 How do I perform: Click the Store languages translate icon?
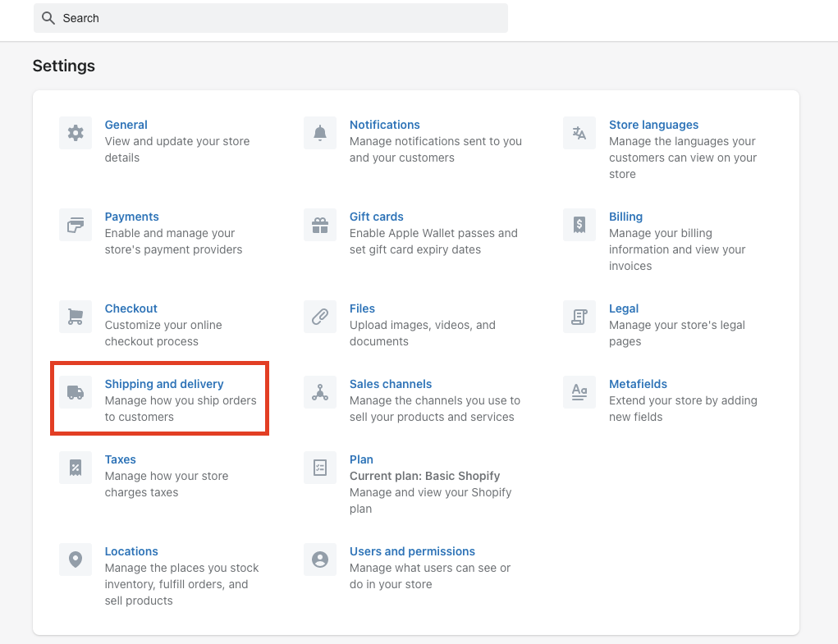[x=579, y=133]
